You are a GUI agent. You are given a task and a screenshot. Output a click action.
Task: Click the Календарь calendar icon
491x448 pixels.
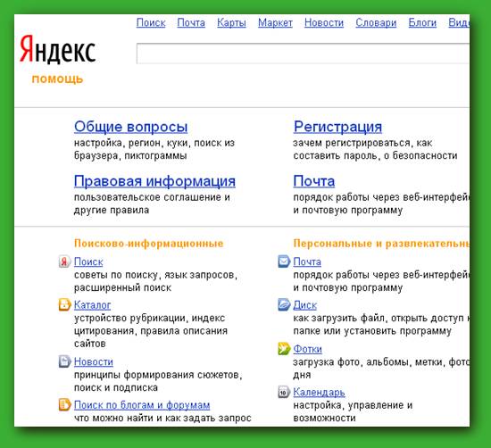point(284,392)
